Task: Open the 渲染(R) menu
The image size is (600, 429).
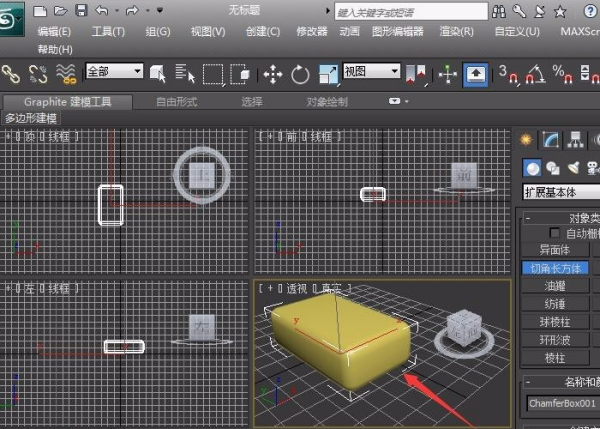Action: pyautogui.click(x=456, y=31)
